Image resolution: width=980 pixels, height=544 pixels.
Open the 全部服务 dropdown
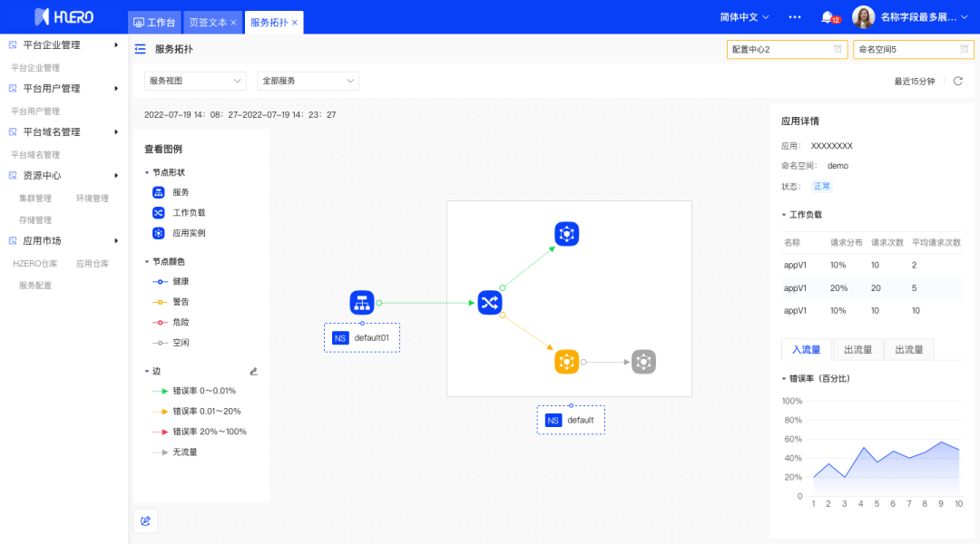click(308, 81)
